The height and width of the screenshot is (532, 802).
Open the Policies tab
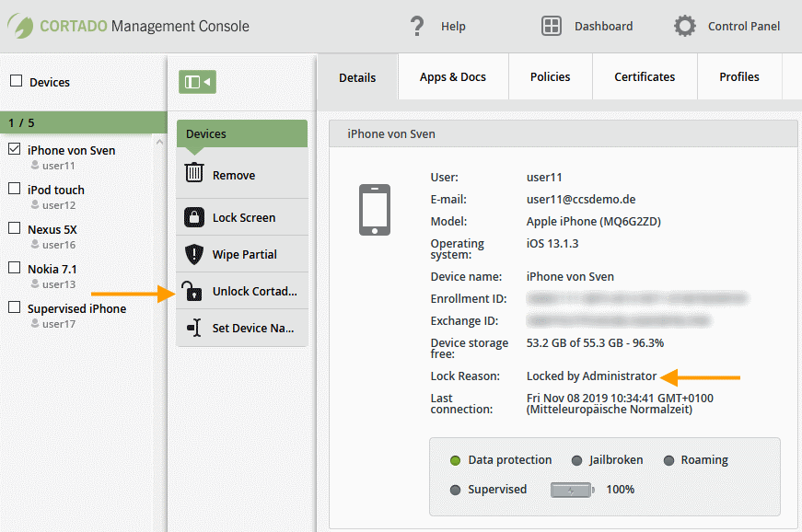coord(551,76)
